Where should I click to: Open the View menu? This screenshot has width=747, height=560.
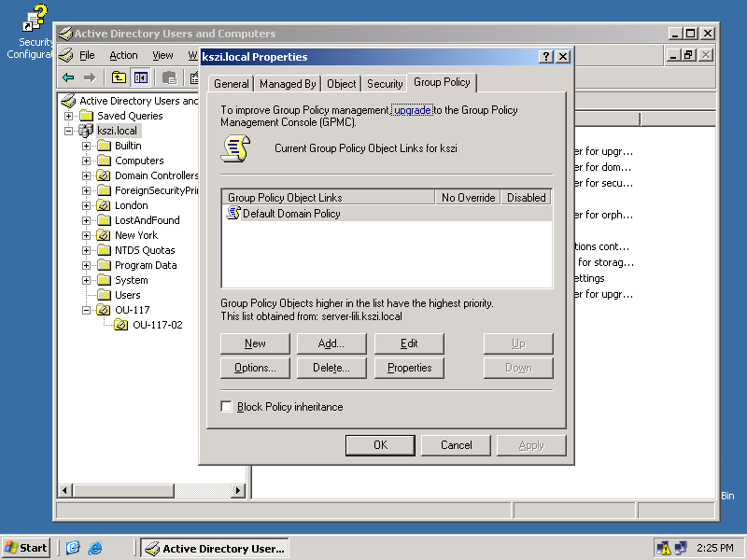click(x=162, y=55)
